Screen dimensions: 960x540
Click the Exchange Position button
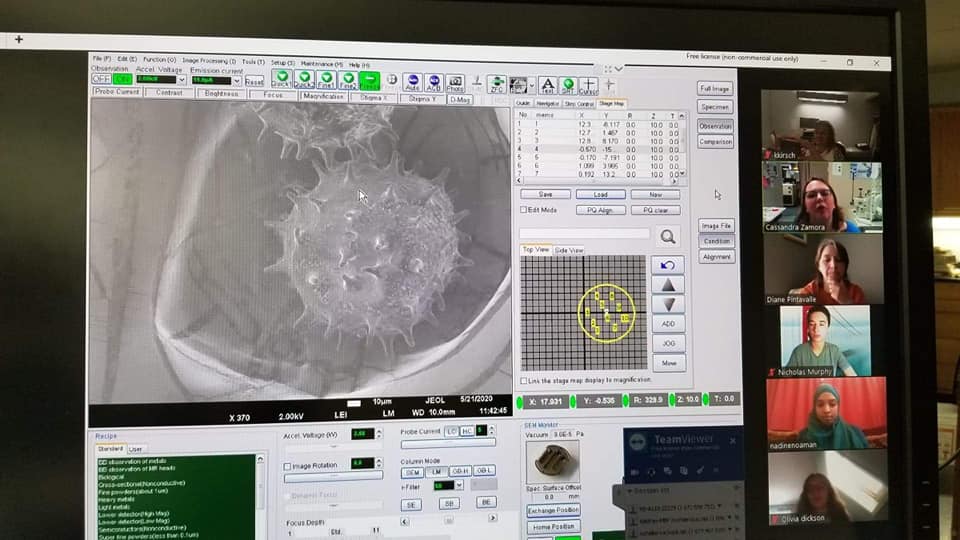point(553,510)
